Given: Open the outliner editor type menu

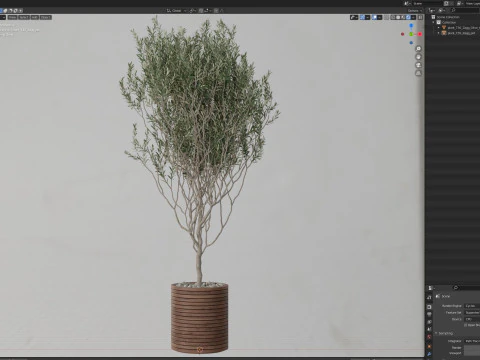Looking at the screenshot, I should [x=431, y=11].
